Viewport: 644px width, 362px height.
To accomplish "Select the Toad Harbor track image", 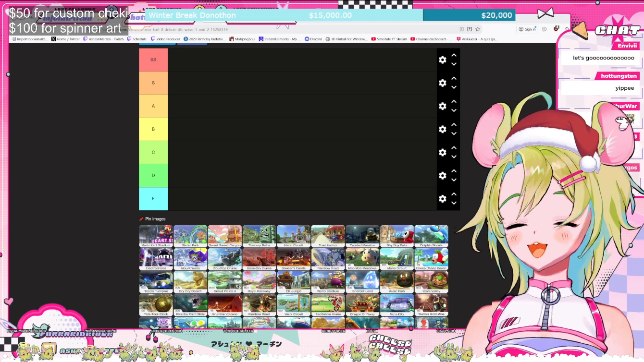I will [x=328, y=236].
